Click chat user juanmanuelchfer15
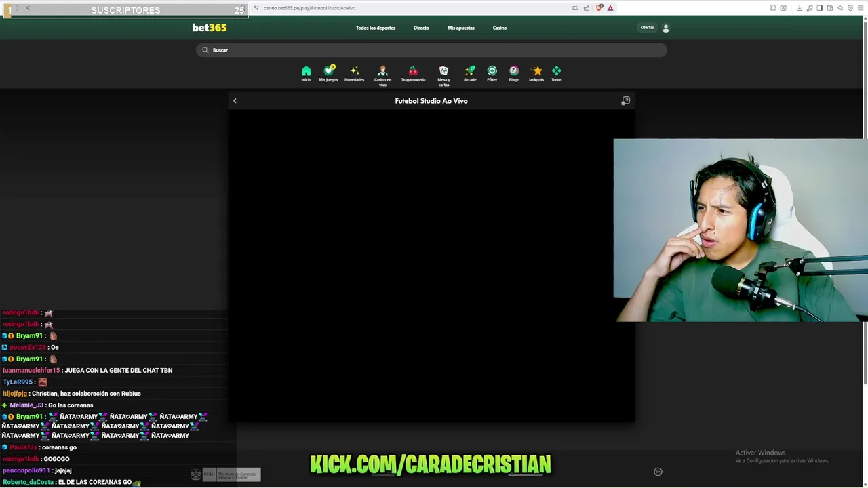Viewport: 868px width, 488px height. coord(31,371)
